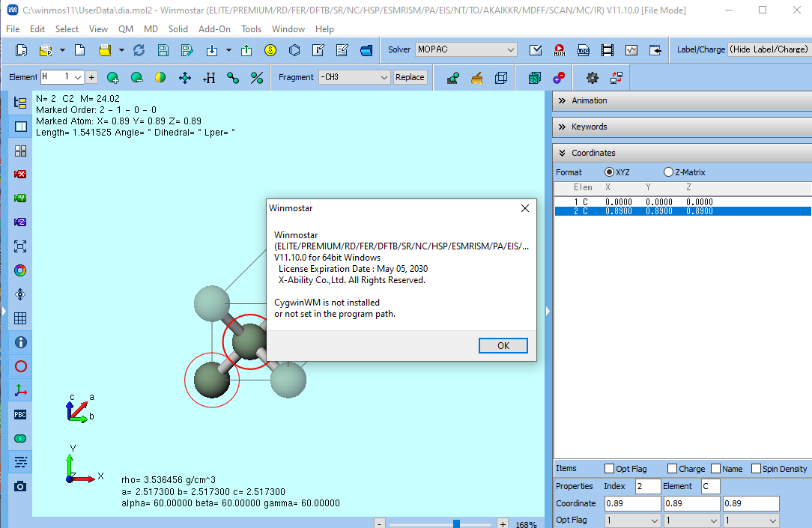This screenshot has width=812, height=528.
Task: Click the Delete atom green sphere minus icon
Action: point(137,78)
